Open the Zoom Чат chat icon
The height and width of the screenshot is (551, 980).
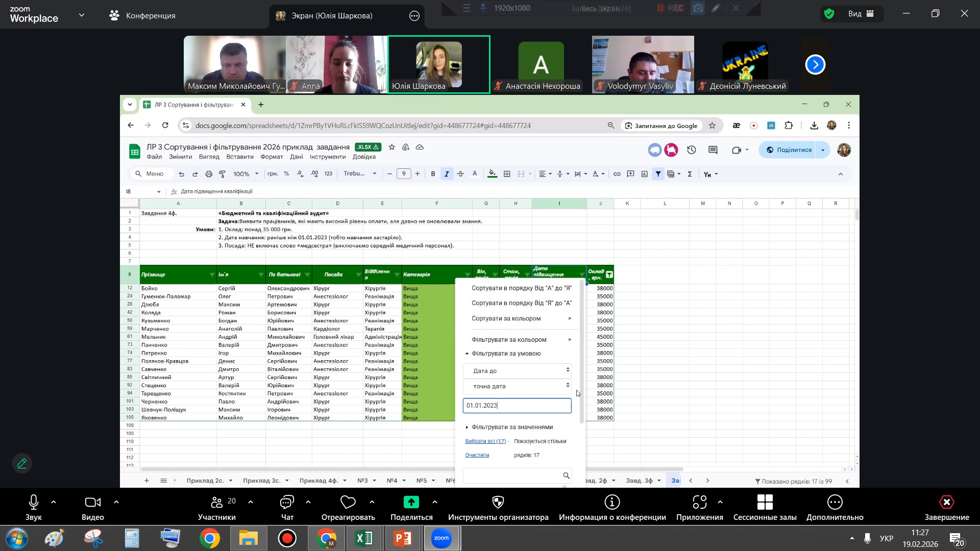tap(287, 503)
